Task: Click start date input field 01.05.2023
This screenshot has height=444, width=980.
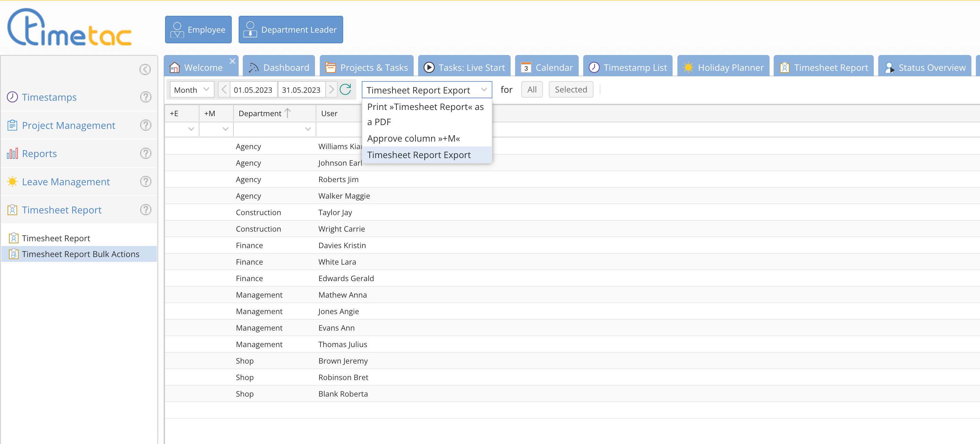Action: [253, 89]
